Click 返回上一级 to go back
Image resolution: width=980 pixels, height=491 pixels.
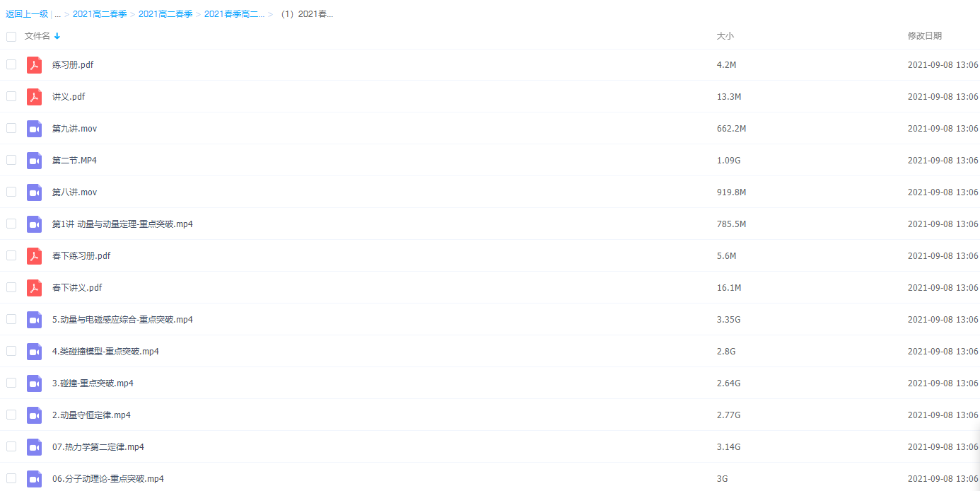coord(27,14)
